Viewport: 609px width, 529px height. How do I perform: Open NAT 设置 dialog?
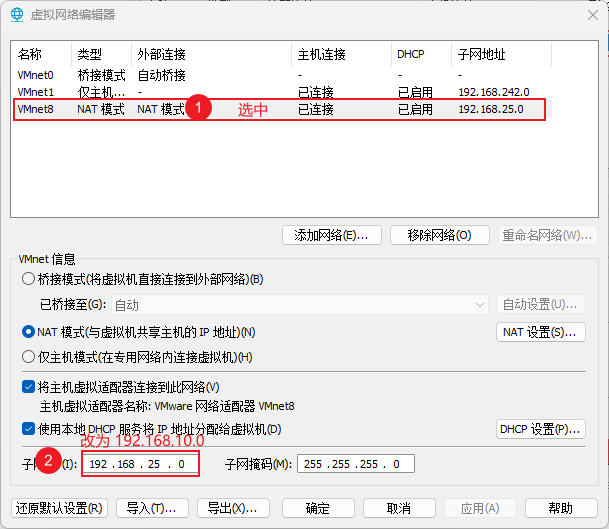540,331
